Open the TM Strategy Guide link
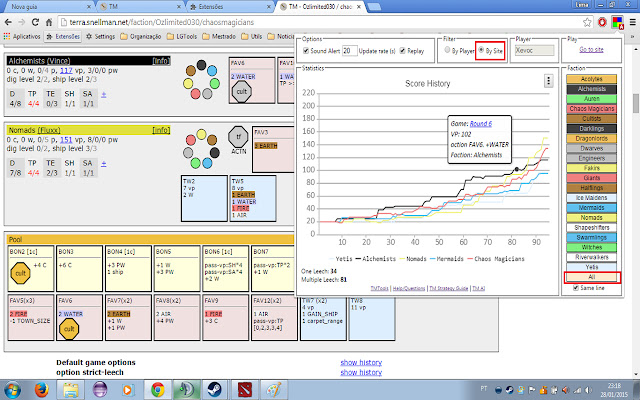The height and width of the screenshot is (400, 640). coord(449,288)
